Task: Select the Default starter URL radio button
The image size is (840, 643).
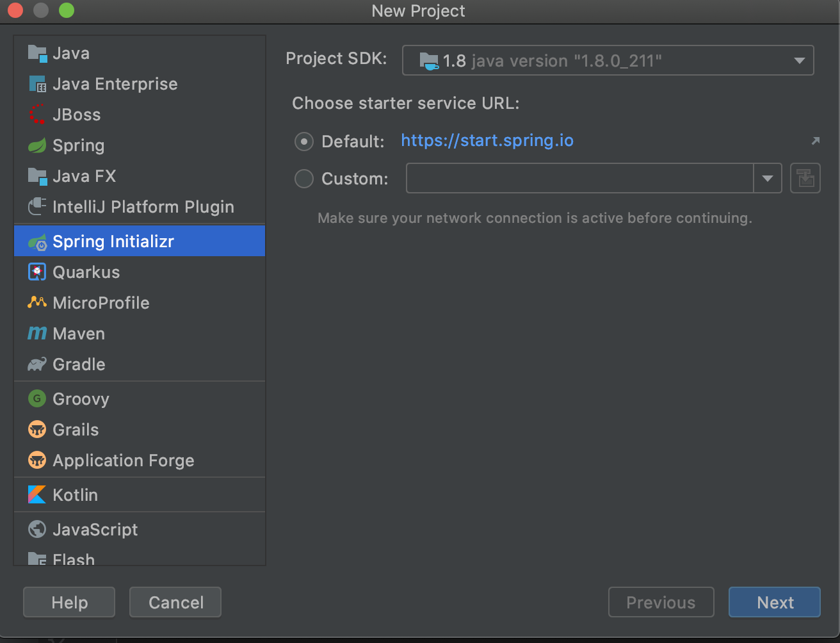Action: (303, 142)
